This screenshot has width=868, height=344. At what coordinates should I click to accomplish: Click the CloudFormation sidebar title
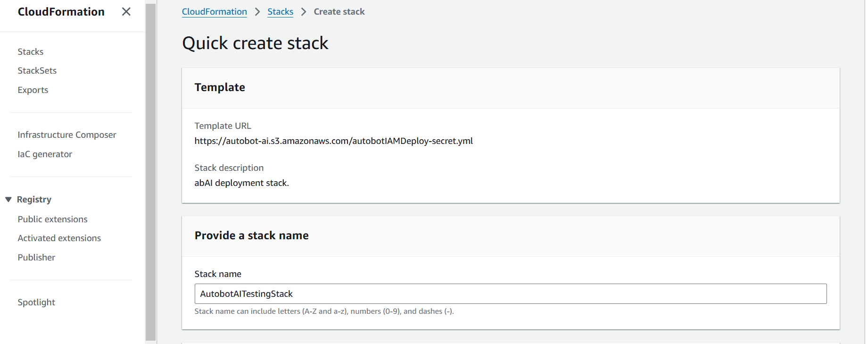pyautogui.click(x=61, y=12)
